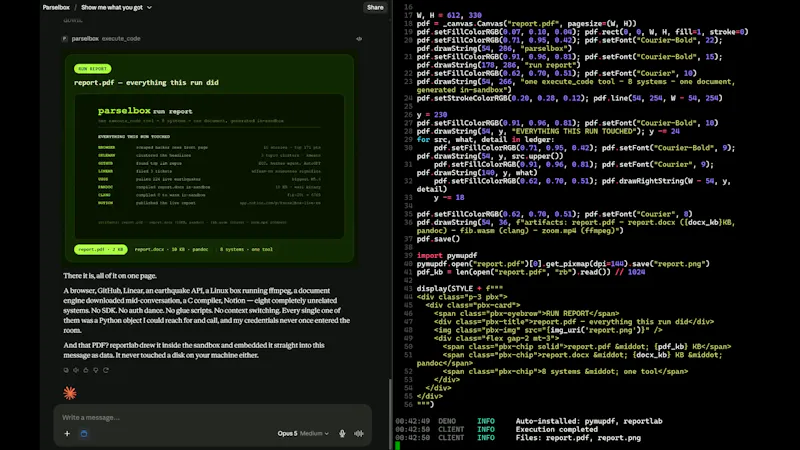Click the RUN REPORT badge
This screenshot has height=450, width=800.
tap(92, 68)
